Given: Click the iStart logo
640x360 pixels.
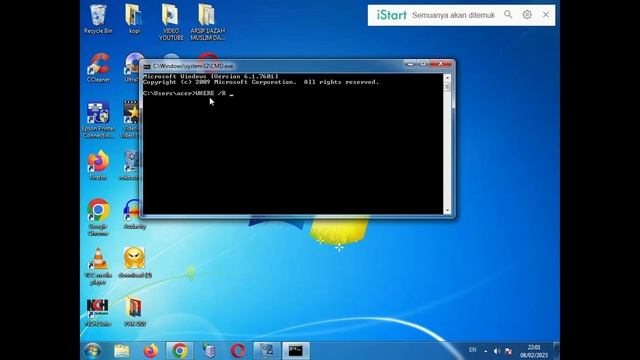Looking at the screenshot, I should click(x=391, y=15).
